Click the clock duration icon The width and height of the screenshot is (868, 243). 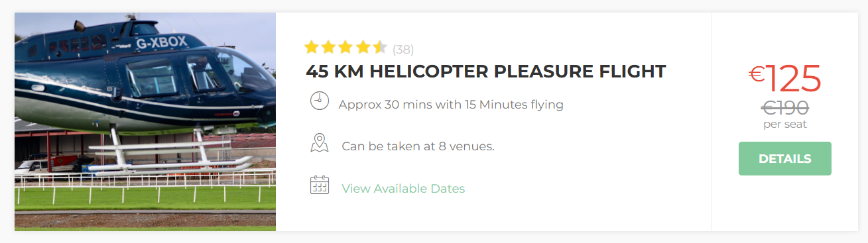coord(320,101)
